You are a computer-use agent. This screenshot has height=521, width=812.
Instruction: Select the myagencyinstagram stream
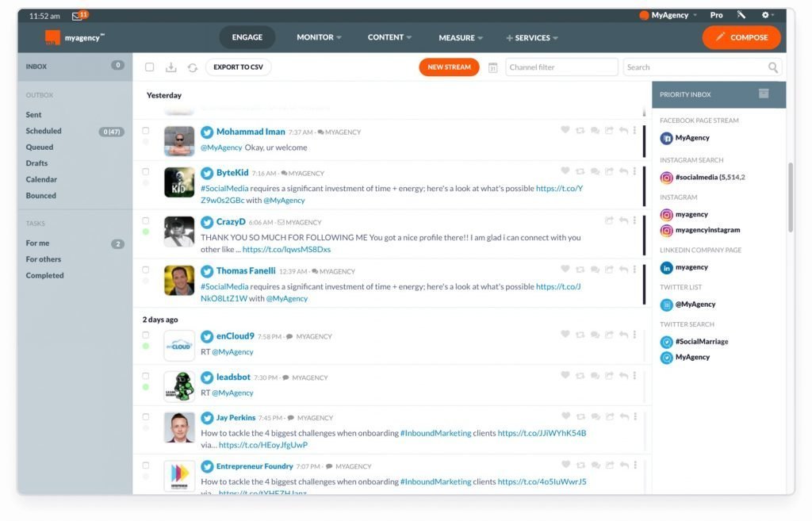(x=700, y=231)
